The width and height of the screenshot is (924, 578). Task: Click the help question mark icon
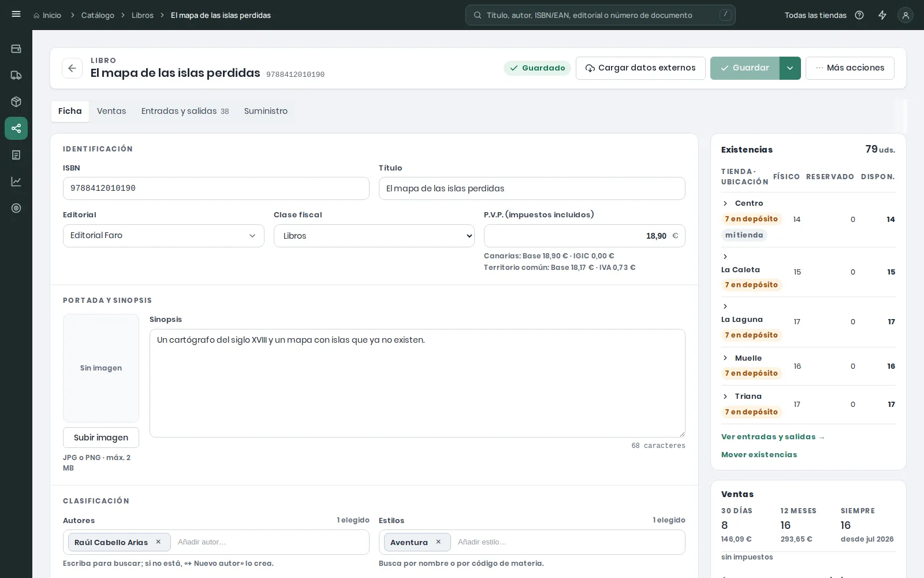pos(859,15)
